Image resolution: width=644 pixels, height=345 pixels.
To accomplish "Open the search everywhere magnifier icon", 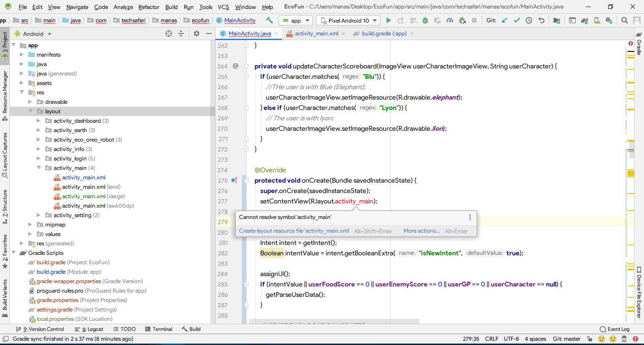I will pos(624,20).
